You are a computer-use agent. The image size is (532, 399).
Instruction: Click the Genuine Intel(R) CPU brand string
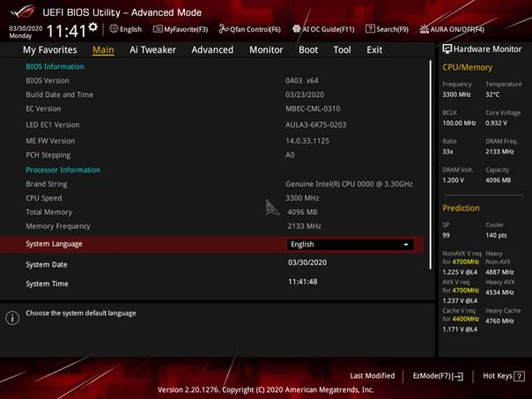pyautogui.click(x=349, y=184)
